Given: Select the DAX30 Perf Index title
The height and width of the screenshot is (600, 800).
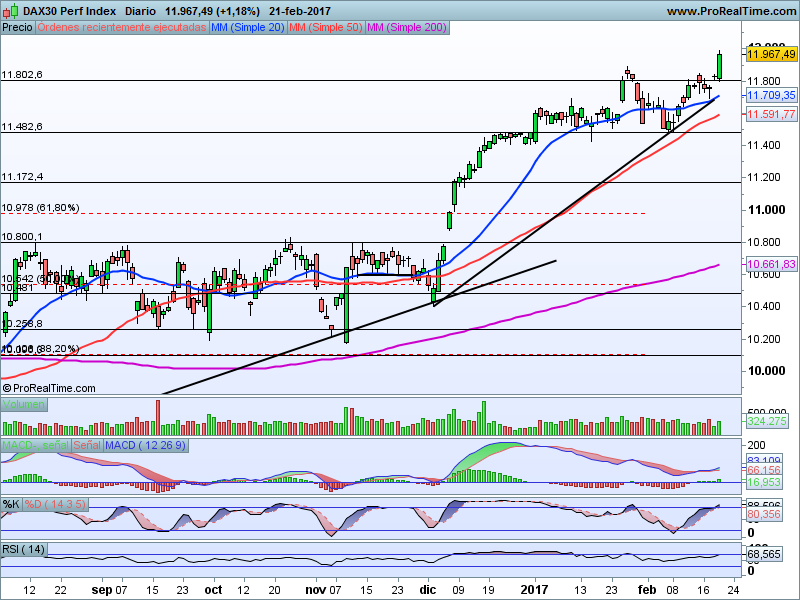Looking at the screenshot, I should [x=69, y=11].
